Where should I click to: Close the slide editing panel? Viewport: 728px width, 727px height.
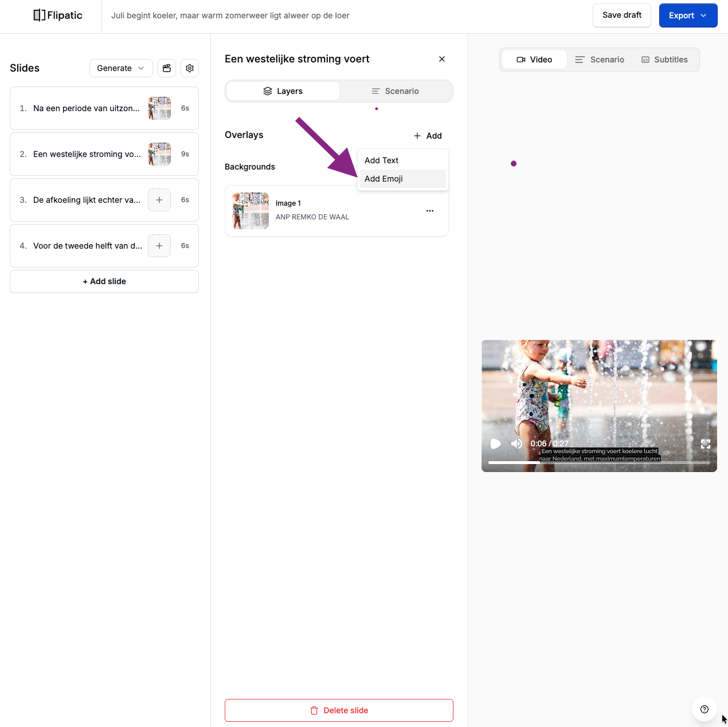coord(442,59)
